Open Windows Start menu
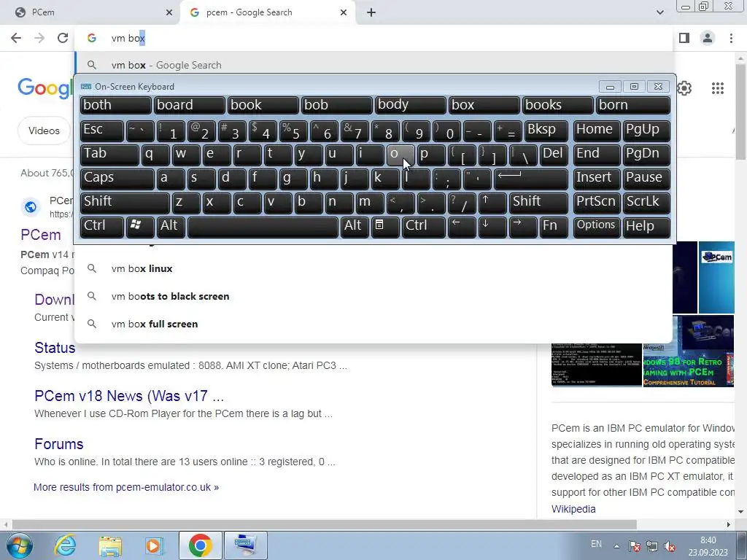This screenshot has height=560, width=747. pos(20,545)
